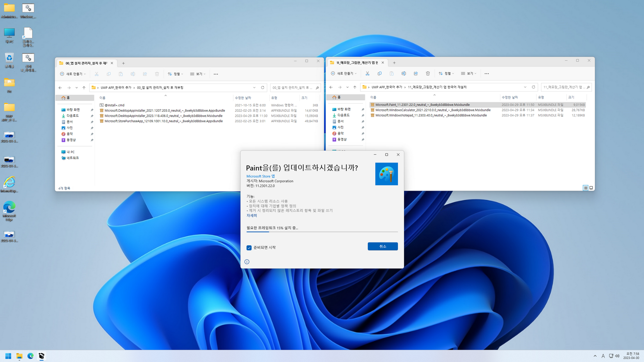The height and width of the screenshot is (362, 644).
Task: Click the clock and date in the taskbar
Action: 631,356
